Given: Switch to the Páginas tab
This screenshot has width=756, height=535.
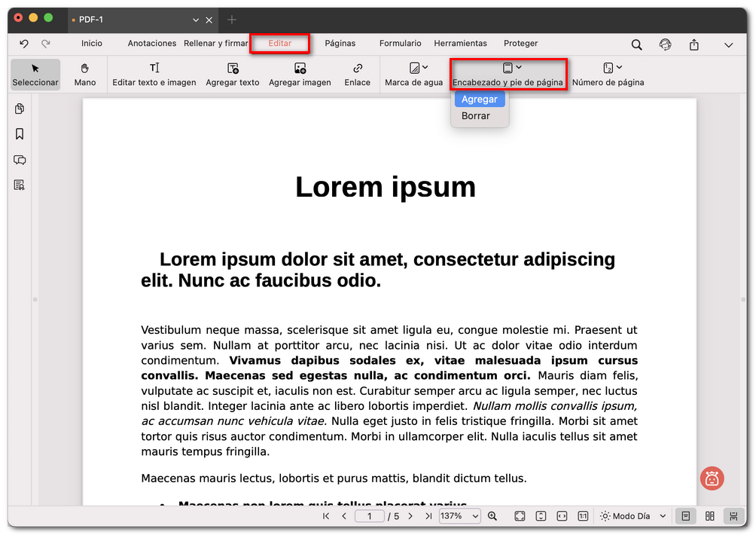Looking at the screenshot, I should click(x=340, y=44).
